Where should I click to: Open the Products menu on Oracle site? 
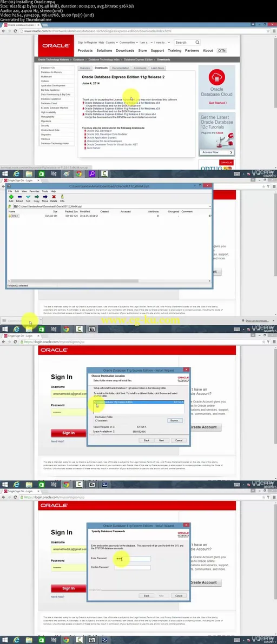[85, 51]
